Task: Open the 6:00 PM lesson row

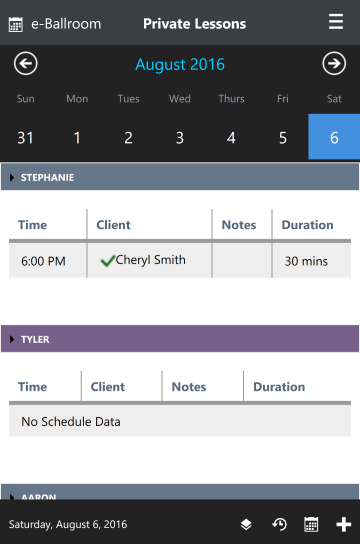Action: (180, 261)
